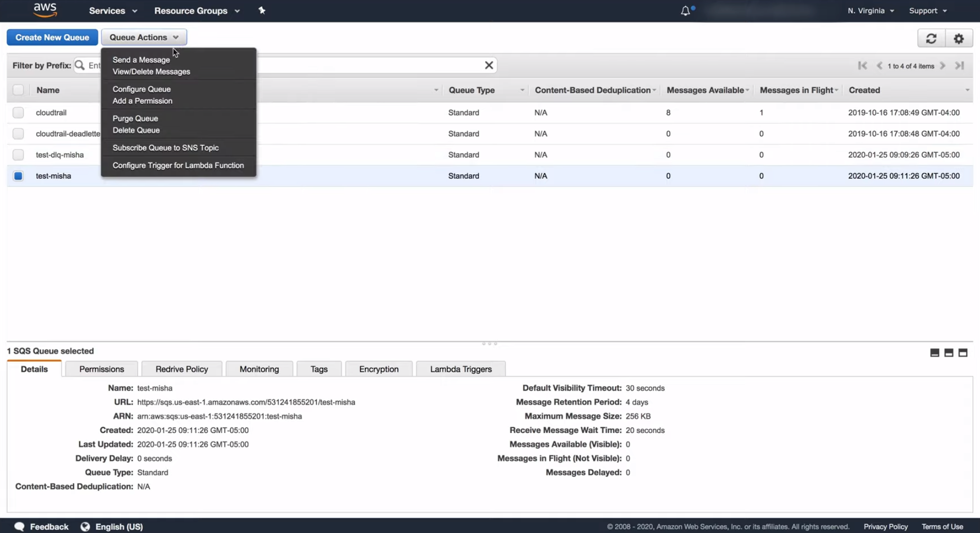The height and width of the screenshot is (533, 980).
Task: Jump to the last page of queues
Action: [959, 65]
